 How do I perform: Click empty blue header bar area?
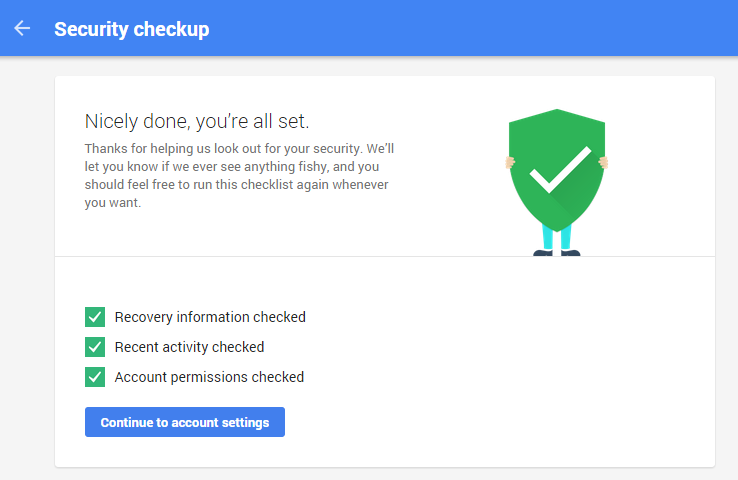(x=471, y=28)
